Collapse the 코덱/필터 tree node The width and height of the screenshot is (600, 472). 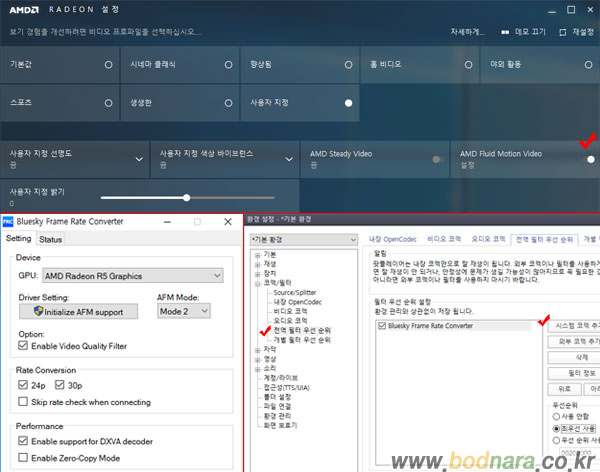tap(258, 284)
